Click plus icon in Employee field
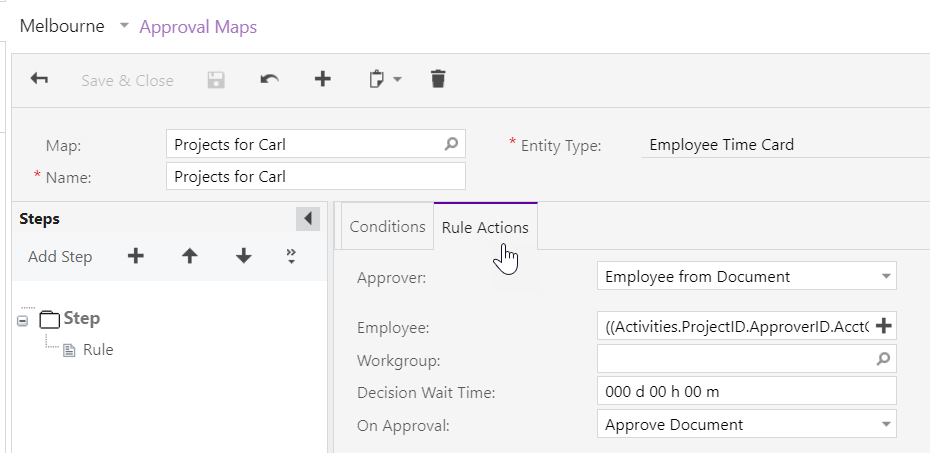The image size is (930, 453). click(883, 326)
